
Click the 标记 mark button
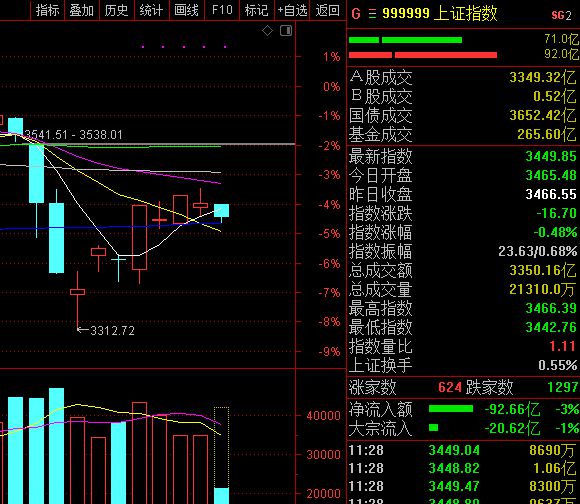point(256,10)
